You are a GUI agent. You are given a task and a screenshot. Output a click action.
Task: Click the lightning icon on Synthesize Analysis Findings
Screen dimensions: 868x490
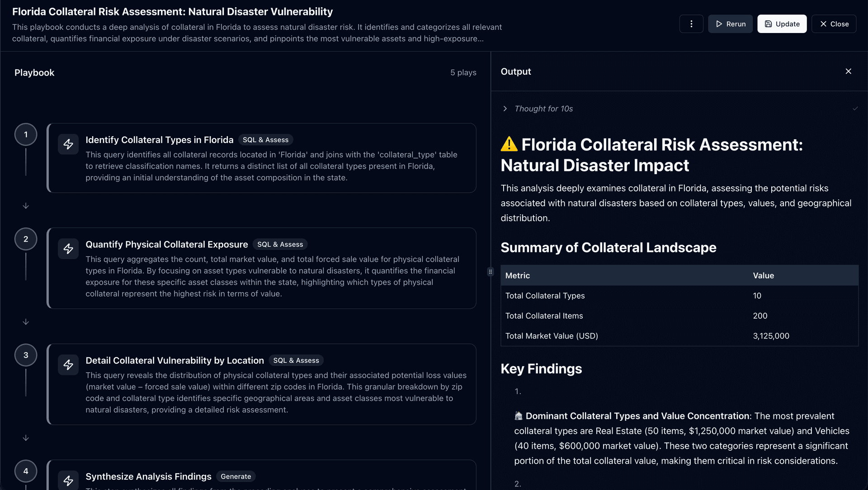pyautogui.click(x=68, y=480)
